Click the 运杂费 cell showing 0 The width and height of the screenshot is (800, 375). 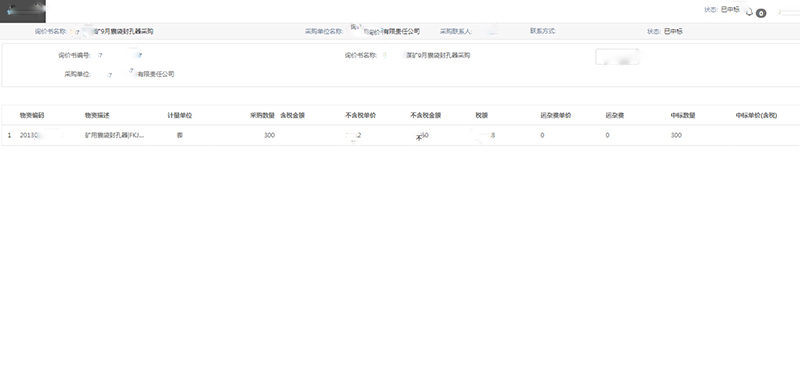pyautogui.click(x=607, y=135)
